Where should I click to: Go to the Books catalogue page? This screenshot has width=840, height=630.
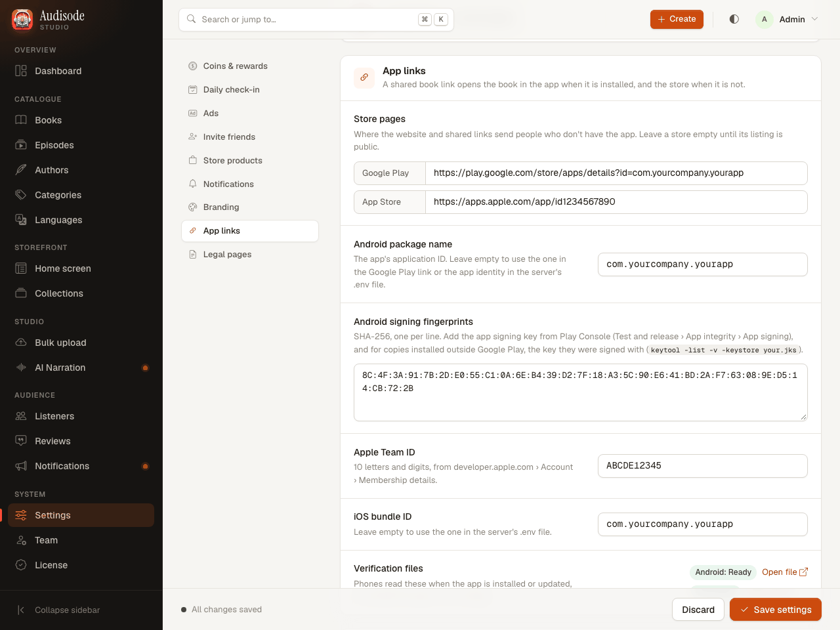point(81,120)
